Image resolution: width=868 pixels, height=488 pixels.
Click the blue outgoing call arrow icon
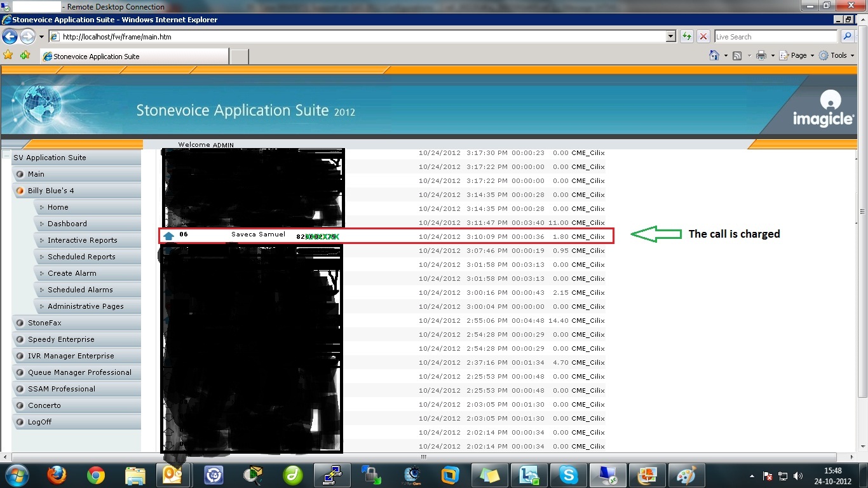coord(168,236)
